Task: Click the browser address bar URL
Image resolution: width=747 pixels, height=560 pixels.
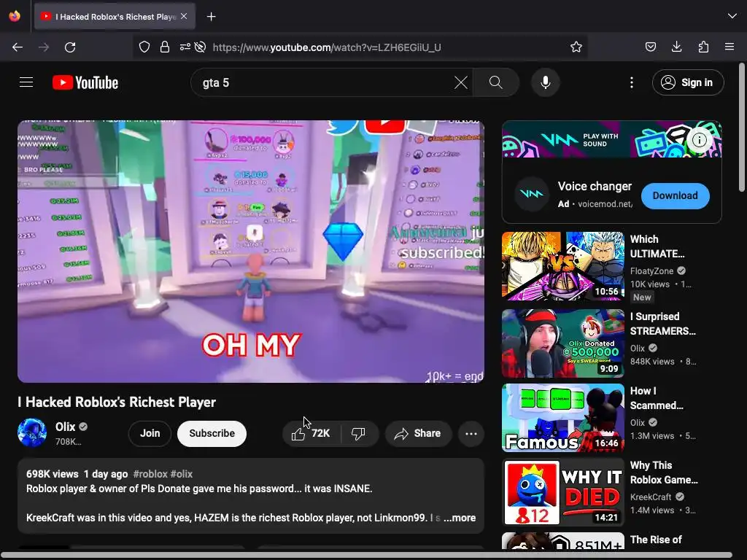Action: point(327,47)
